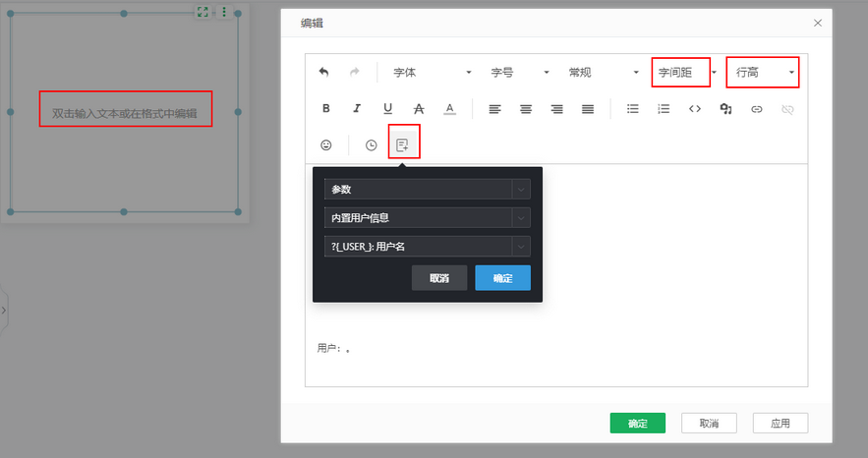
Task: Open the font color picker
Action: (x=449, y=109)
